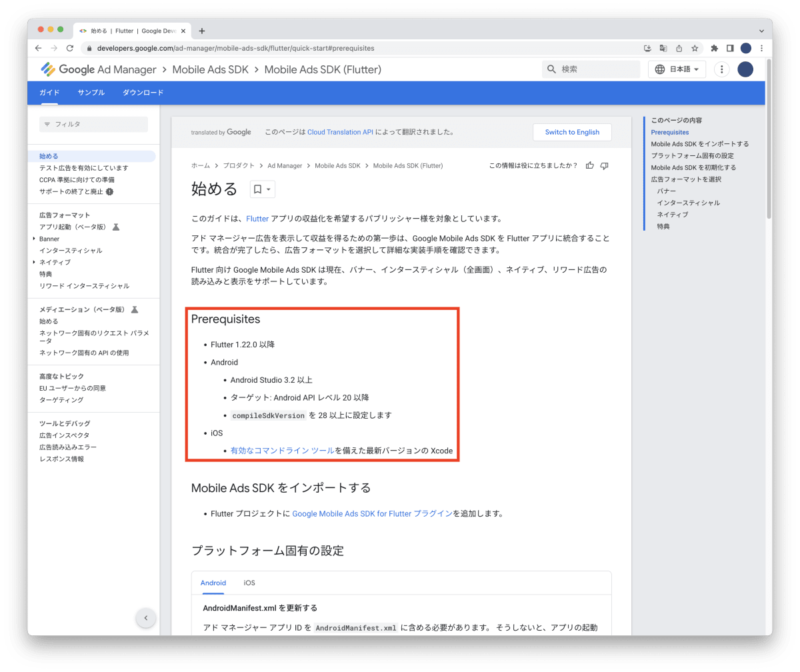Viewport: 800px width, 672px height.
Task: Select the ダウンロード tab
Action: 143,93
